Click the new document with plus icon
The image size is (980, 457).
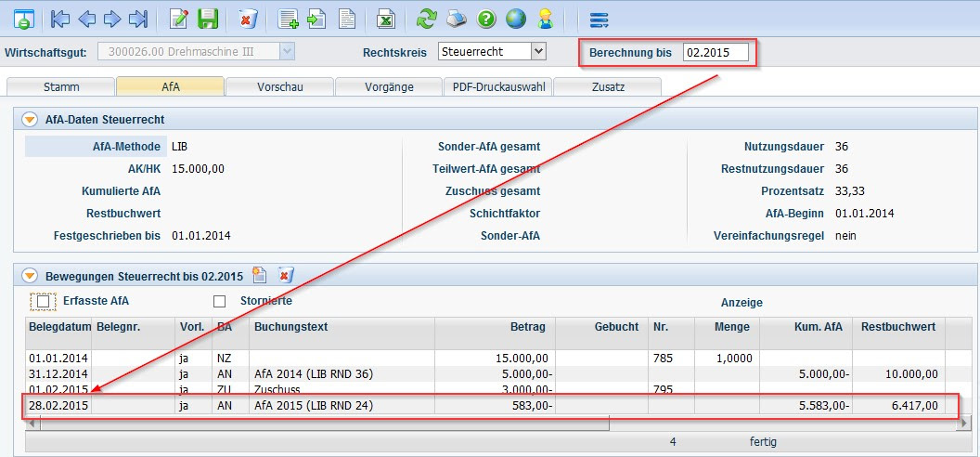click(288, 20)
